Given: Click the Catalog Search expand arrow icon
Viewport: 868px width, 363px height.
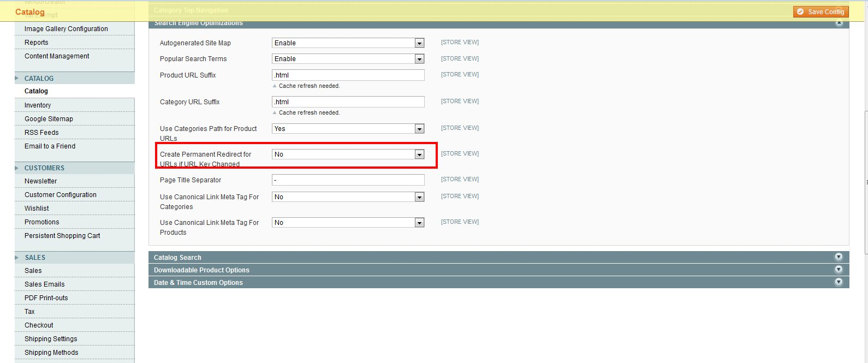Looking at the screenshot, I should pyautogui.click(x=839, y=257).
